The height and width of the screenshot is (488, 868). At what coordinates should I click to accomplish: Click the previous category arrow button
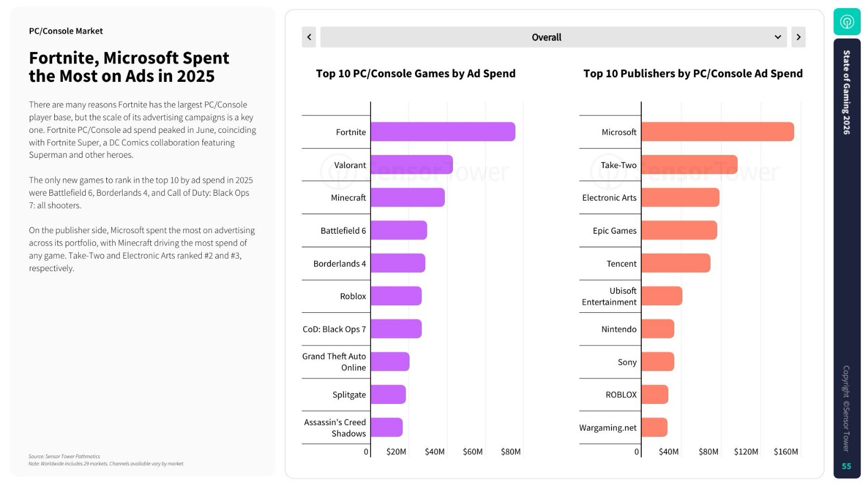click(309, 37)
